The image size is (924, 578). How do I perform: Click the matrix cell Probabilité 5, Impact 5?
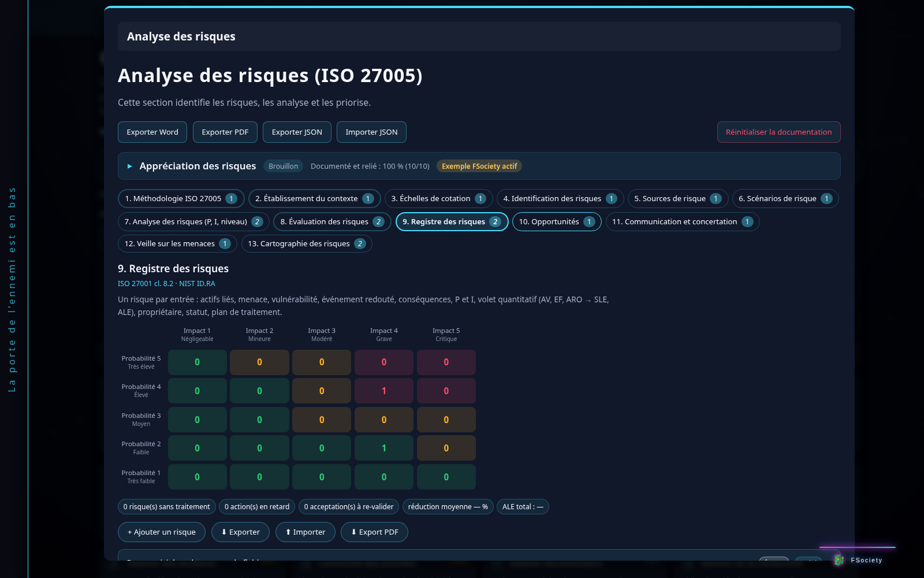[446, 362]
